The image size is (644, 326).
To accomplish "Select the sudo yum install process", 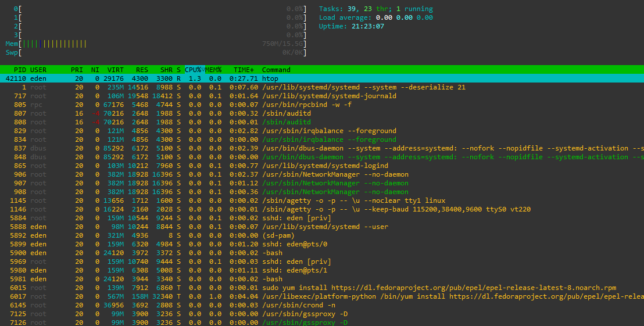I will [x=322, y=288].
